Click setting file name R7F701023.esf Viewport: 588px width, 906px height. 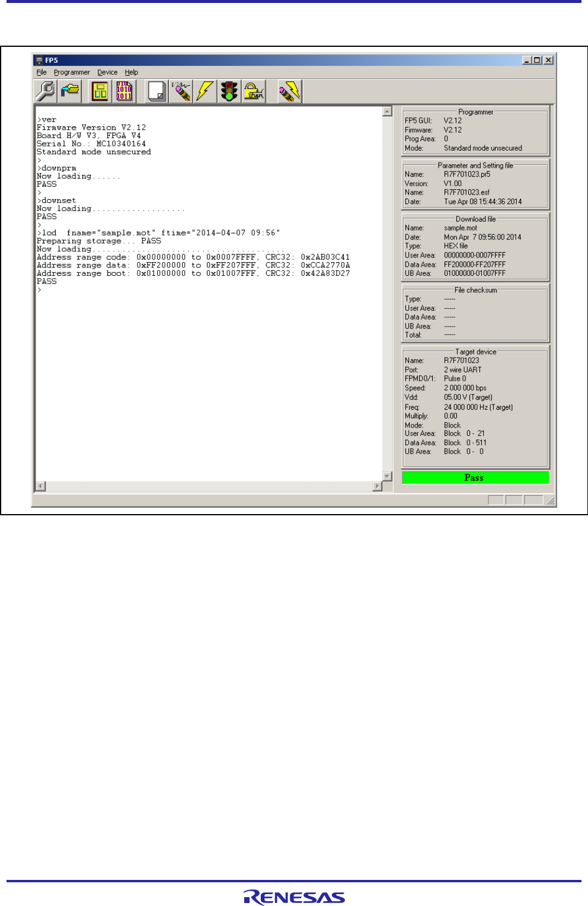coord(467,192)
